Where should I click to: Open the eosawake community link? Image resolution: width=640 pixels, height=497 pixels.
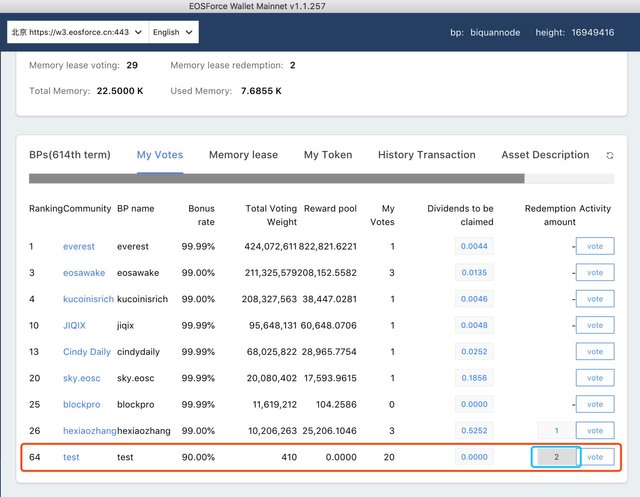(83, 272)
